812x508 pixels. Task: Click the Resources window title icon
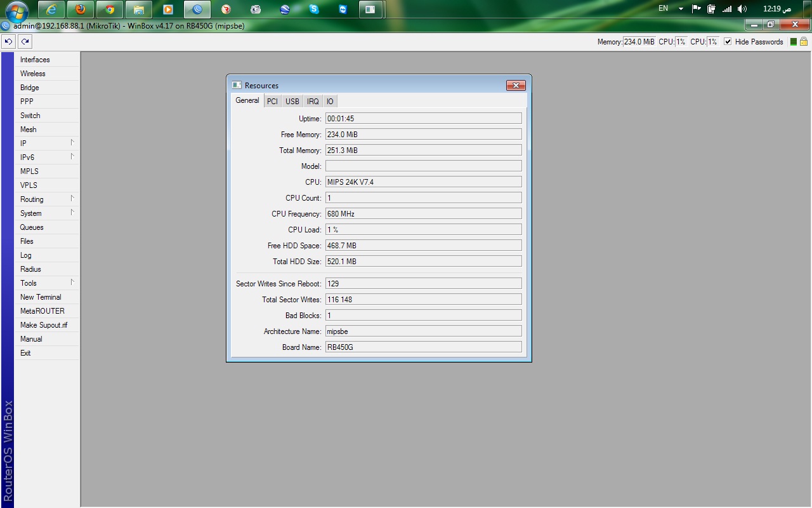(237, 85)
